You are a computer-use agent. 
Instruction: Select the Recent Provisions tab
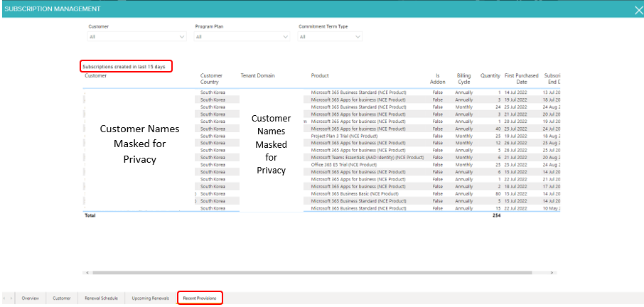tap(200, 298)
